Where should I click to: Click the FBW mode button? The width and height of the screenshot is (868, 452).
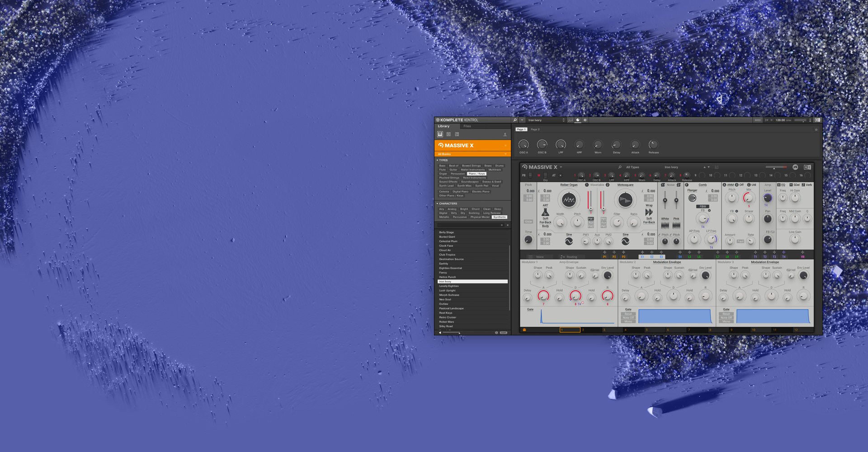703,207
